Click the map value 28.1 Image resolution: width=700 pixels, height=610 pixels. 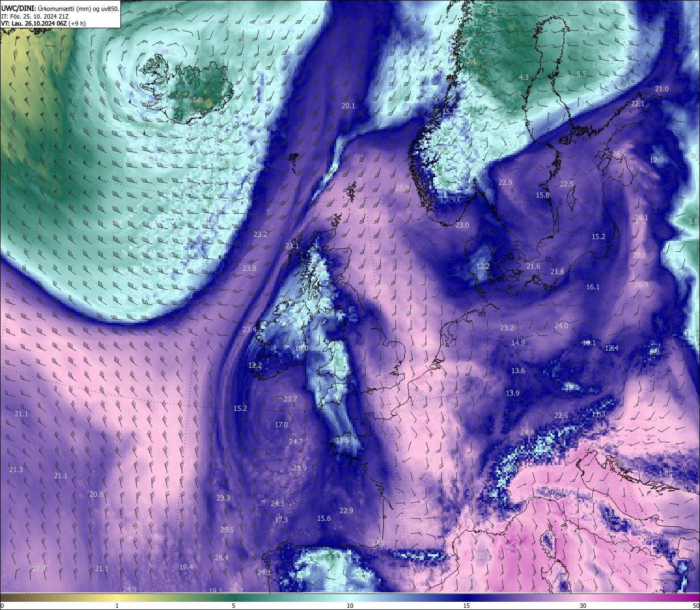(641, 217)
